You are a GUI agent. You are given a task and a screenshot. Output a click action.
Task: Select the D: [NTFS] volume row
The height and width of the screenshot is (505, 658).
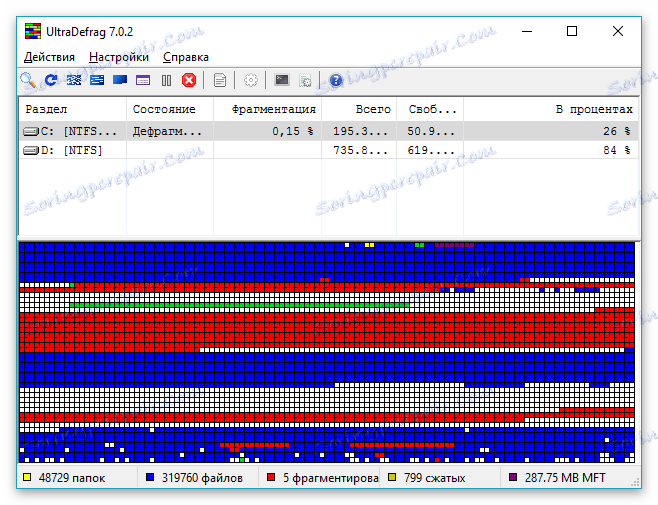[x=329, y=150]
